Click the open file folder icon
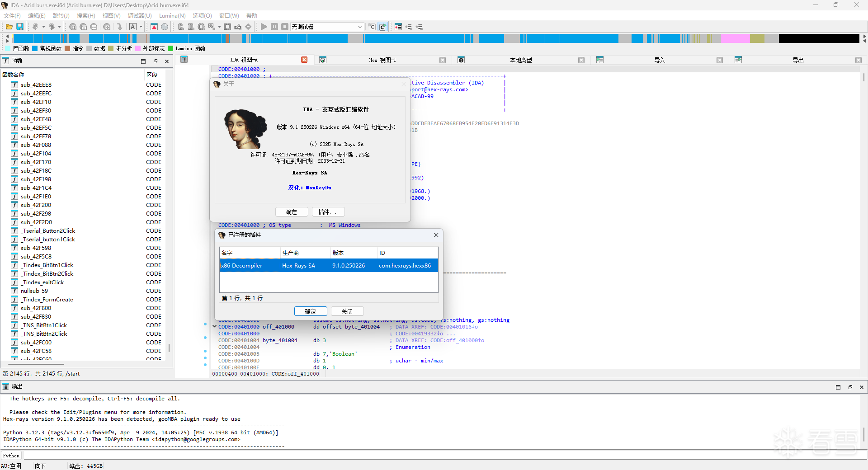The image size is (868, 470). pyautogui.click(x=9, y=27)
